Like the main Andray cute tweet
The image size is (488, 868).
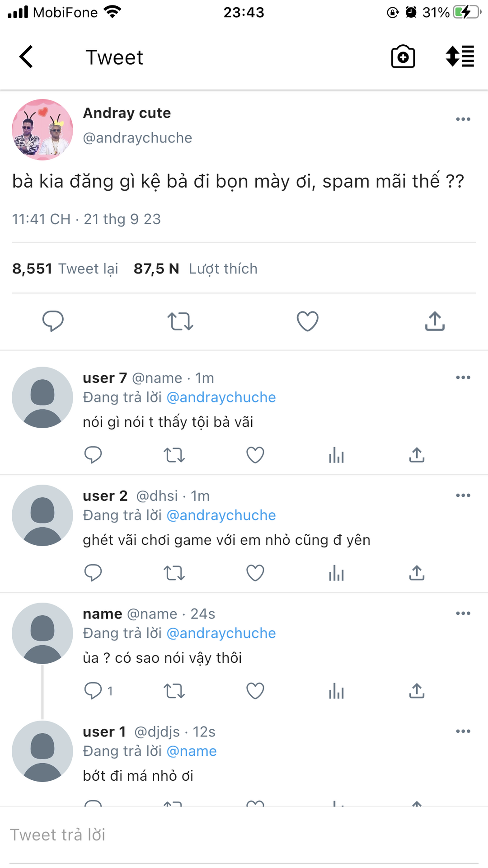pos(307,321)
